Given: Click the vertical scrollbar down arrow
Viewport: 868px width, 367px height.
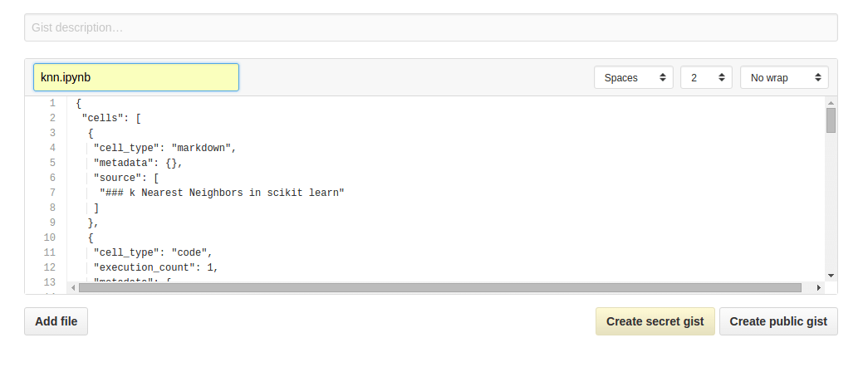Looking at the screenshot, I should click(x=831, y=276).
